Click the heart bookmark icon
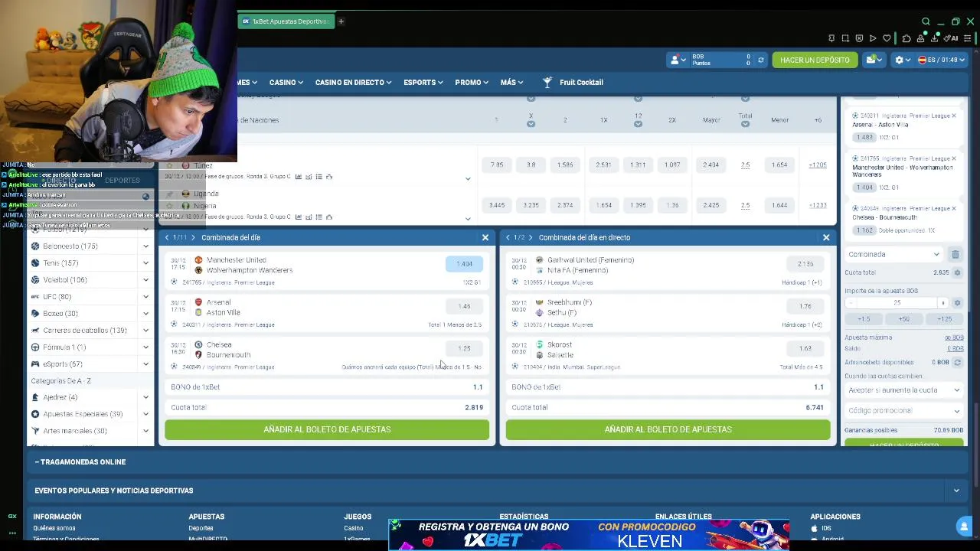This screenshot has width=980, height=551. coord(887,38)
